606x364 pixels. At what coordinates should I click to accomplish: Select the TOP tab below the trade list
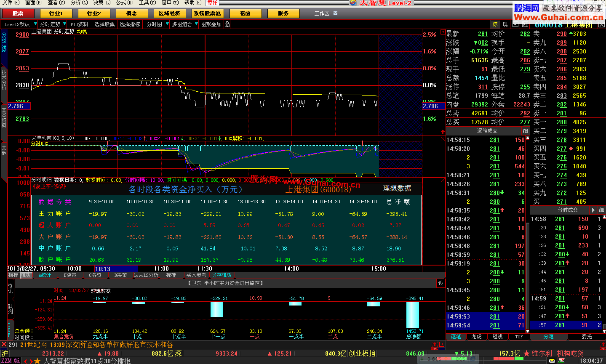pos(519,337)
